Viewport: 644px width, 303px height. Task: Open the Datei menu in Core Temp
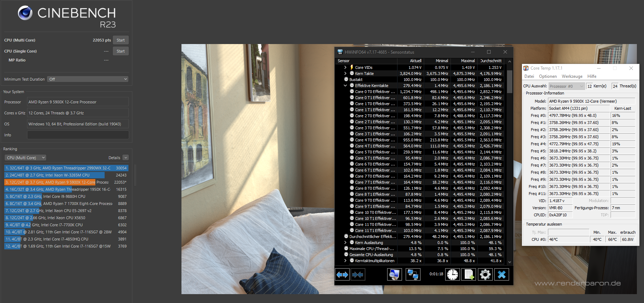point(529,76)
